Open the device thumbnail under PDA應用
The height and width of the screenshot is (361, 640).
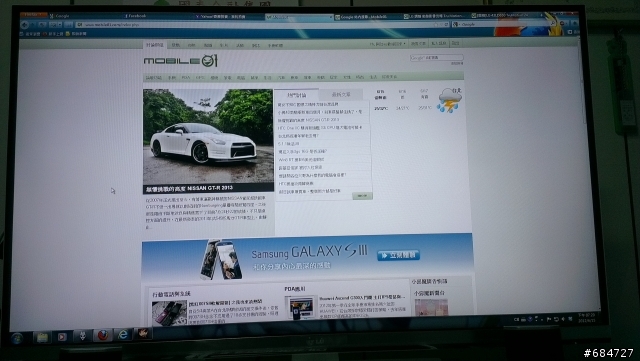tap(301, 308)
